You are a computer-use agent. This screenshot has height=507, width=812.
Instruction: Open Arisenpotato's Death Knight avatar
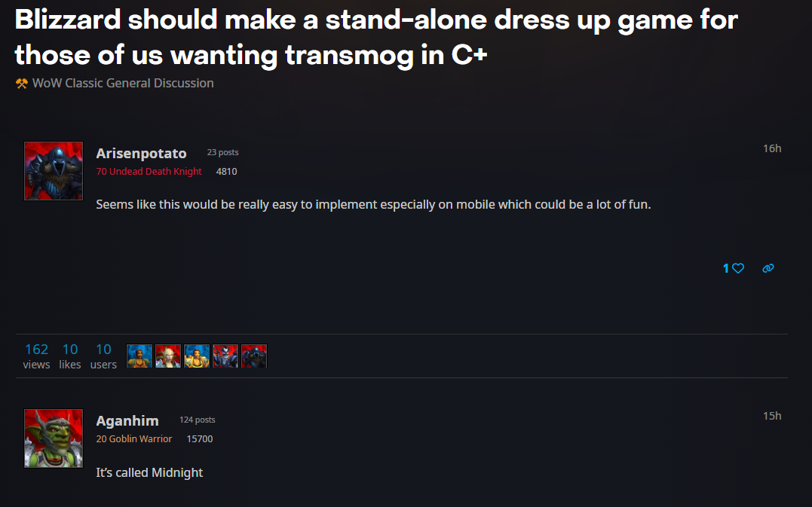click(54, 171)
